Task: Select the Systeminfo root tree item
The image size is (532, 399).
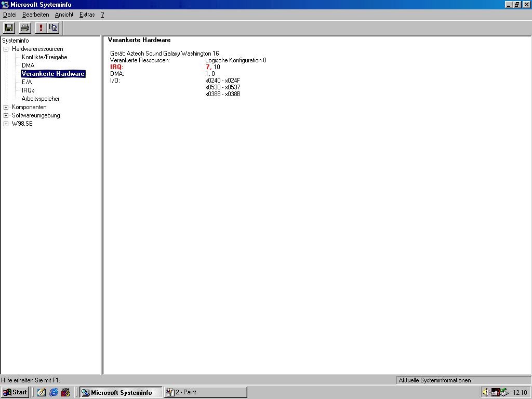Action: pyautogui.click(x=16, y=41)
